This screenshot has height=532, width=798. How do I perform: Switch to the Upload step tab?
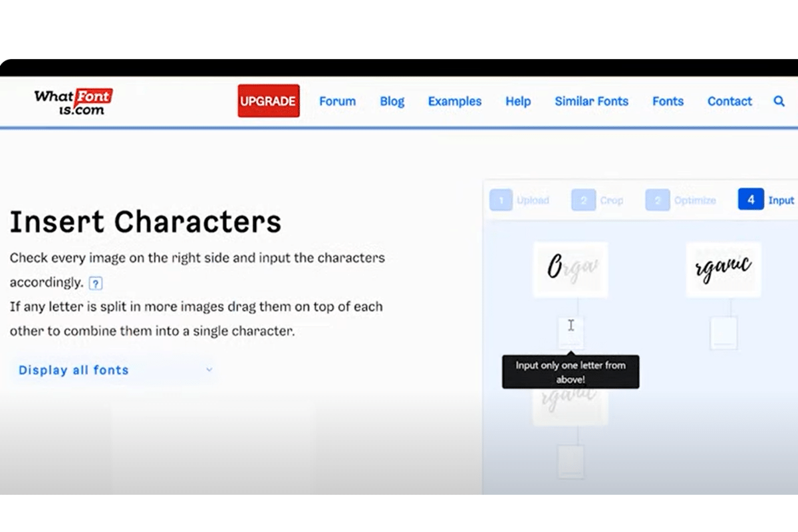pos(525,199)
